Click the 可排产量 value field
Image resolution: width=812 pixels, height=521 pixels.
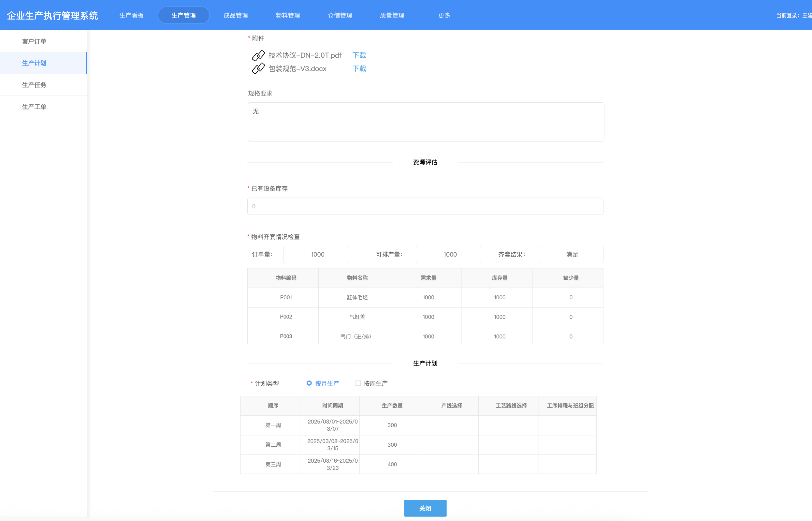pos(448,254)
